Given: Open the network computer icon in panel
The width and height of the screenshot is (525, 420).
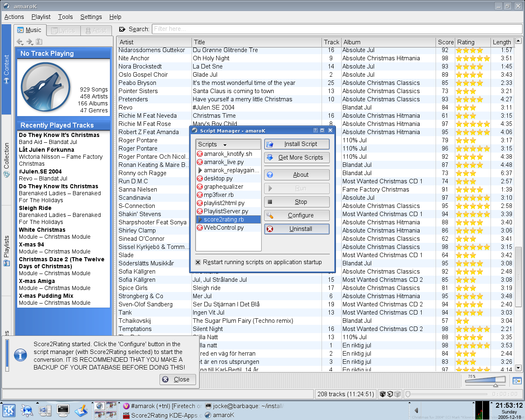Looking at the screenshot, I should click(x=45, y=410).
